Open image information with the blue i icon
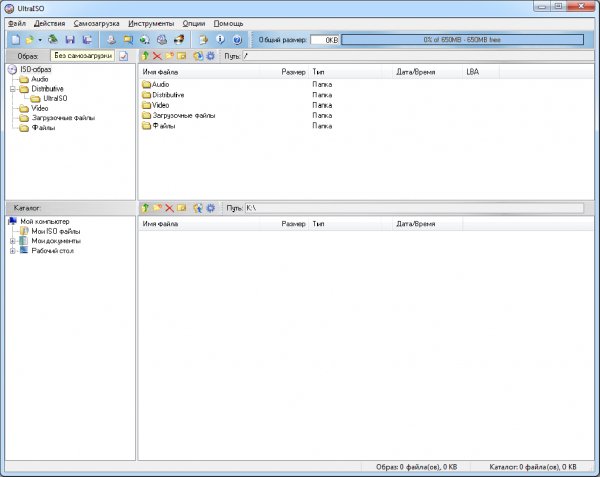The image size is (600, 477). pyautogui.click(x=220, y=40)
